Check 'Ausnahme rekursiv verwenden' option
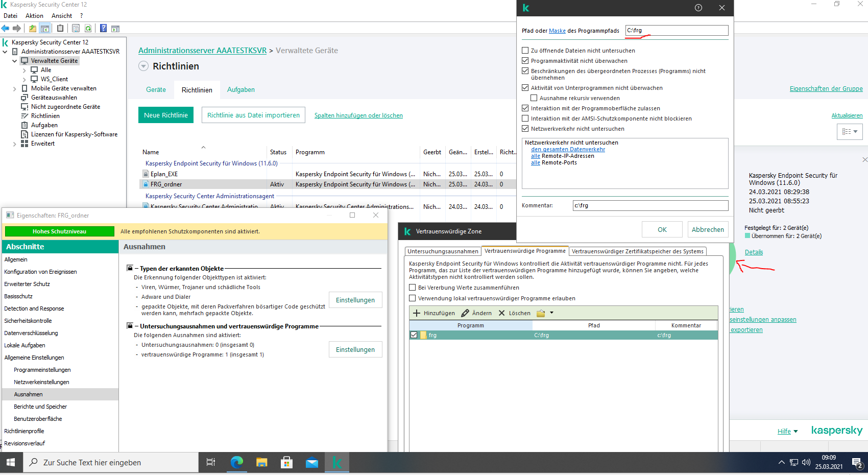Image resolution: width=868 pixels, height=475 pixels. pyautogui.click(x=534, y=98)
